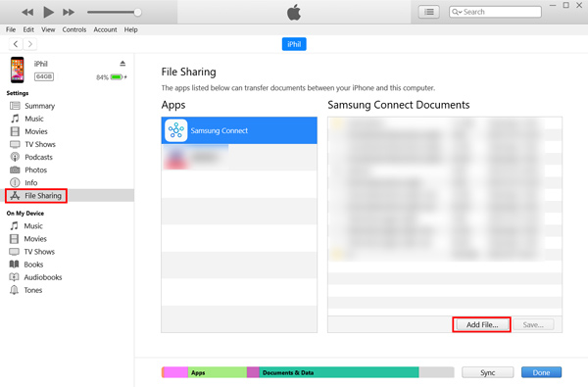Start playback with the Play button

pyautogui.click(x=48, y=12)
